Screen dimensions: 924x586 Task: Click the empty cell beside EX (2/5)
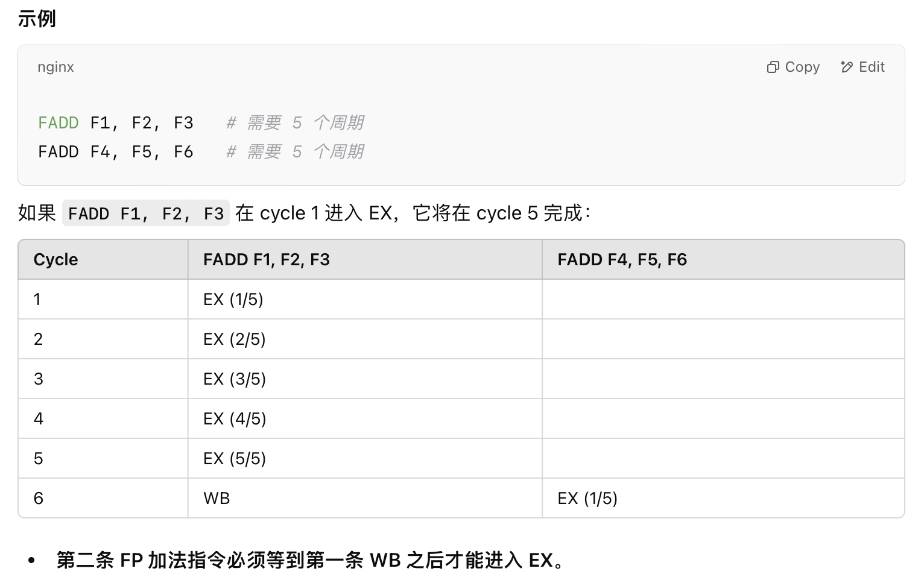(723, 339)
